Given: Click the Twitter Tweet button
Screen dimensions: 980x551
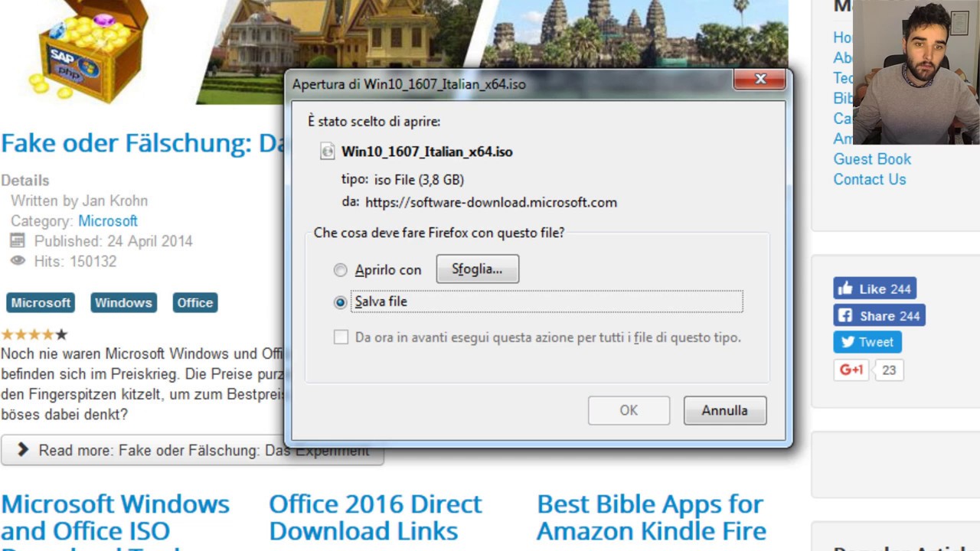Looking at the screenshot, I should 867,342.
